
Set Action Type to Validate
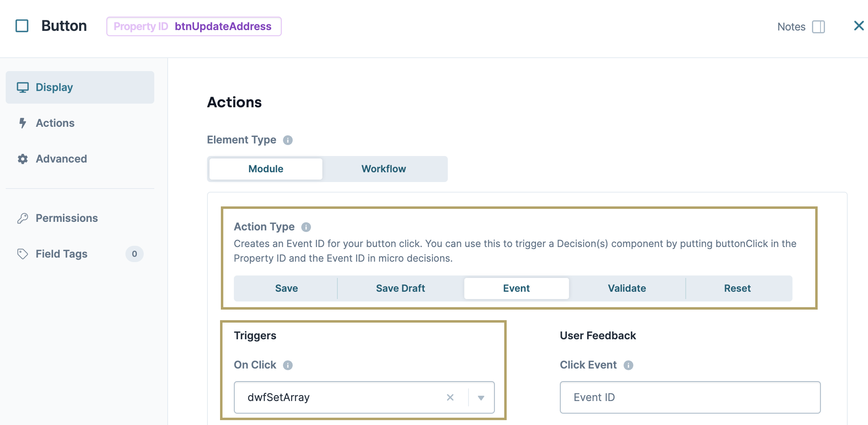pyautogui.click(x=627, y=288)
